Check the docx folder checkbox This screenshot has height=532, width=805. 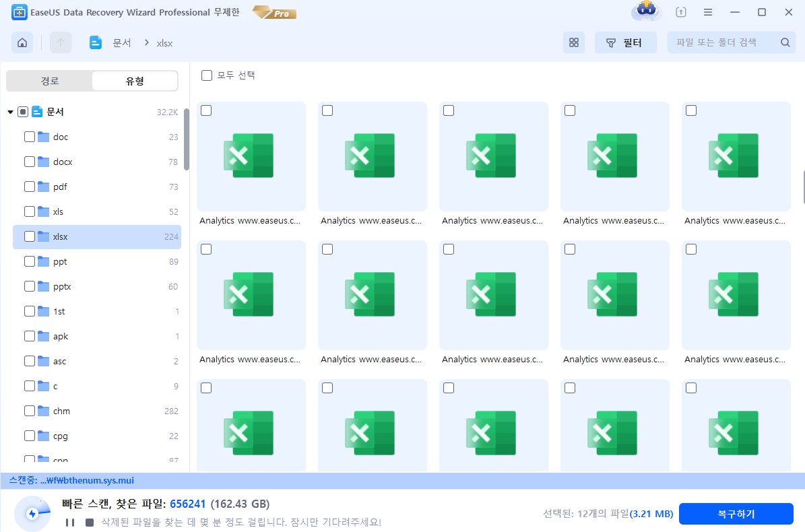tap(29, 162)
